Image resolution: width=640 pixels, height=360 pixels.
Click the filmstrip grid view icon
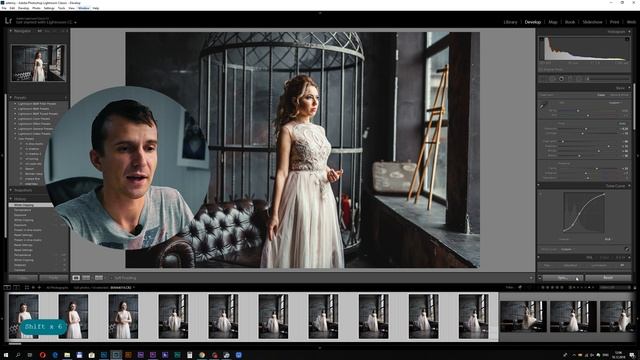[27, 288]
